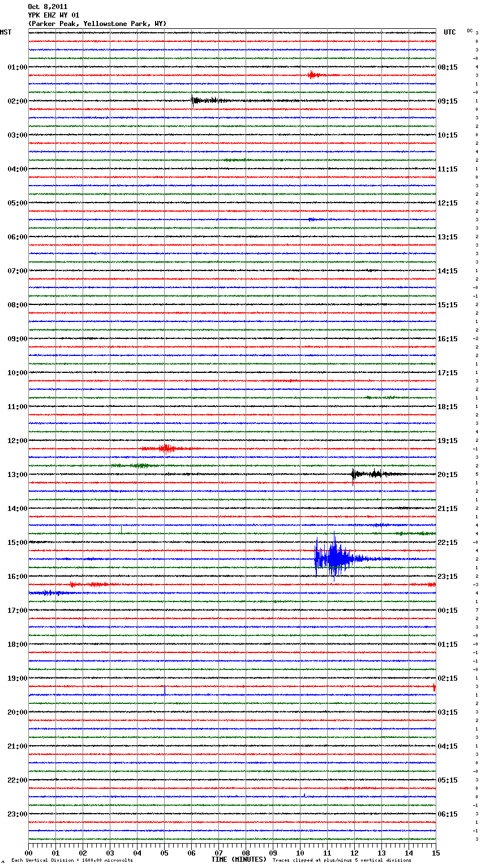Select the station code 'YPK EHZ WY 01'
Image resolution: width=481 pixels, height=868 pixels.
click(54, 15)
